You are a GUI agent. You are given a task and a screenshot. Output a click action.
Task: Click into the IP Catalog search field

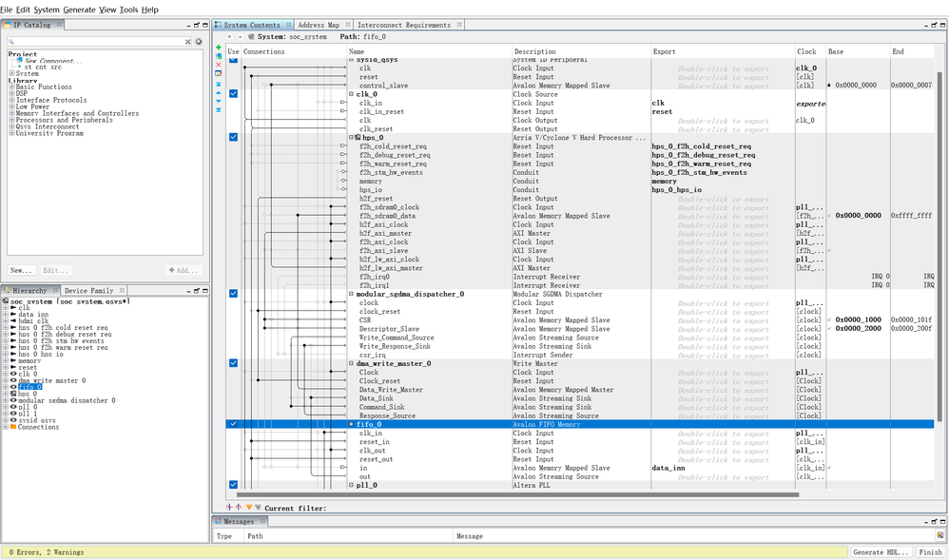click(95, 42)
